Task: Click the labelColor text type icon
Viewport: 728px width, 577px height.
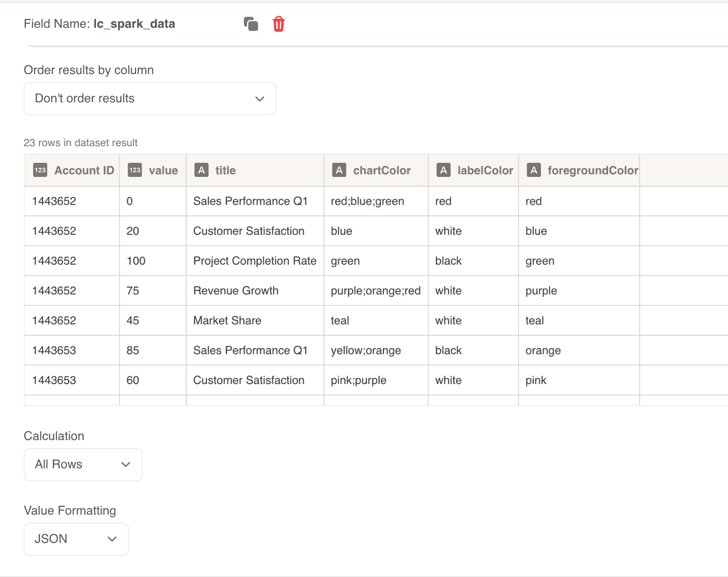Action: coord(443,170)
